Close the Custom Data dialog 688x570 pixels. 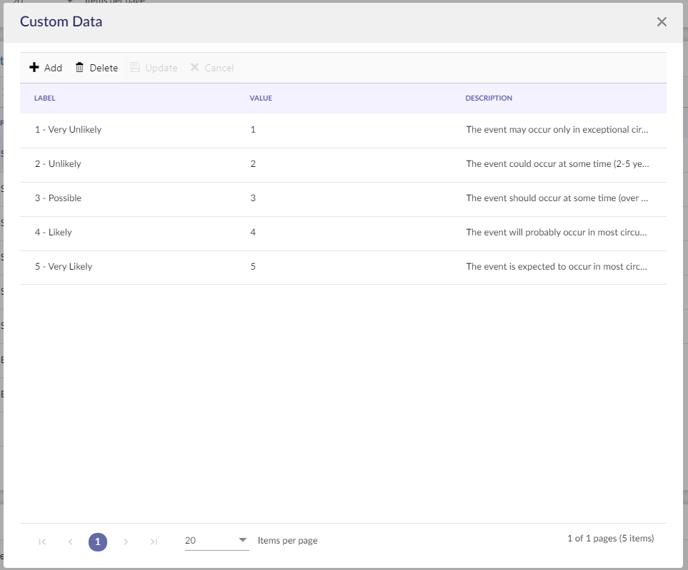(661, 22)
